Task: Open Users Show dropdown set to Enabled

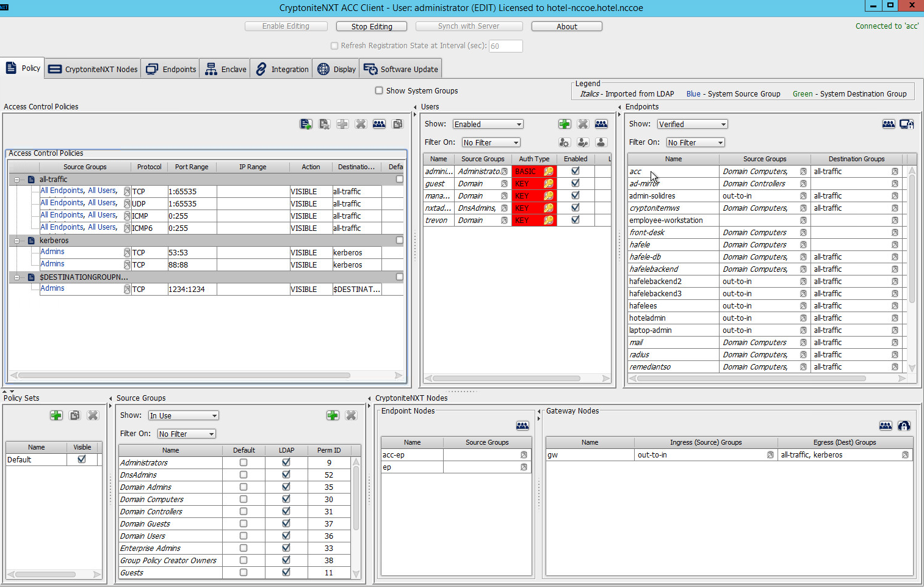Action: [488, 124]
